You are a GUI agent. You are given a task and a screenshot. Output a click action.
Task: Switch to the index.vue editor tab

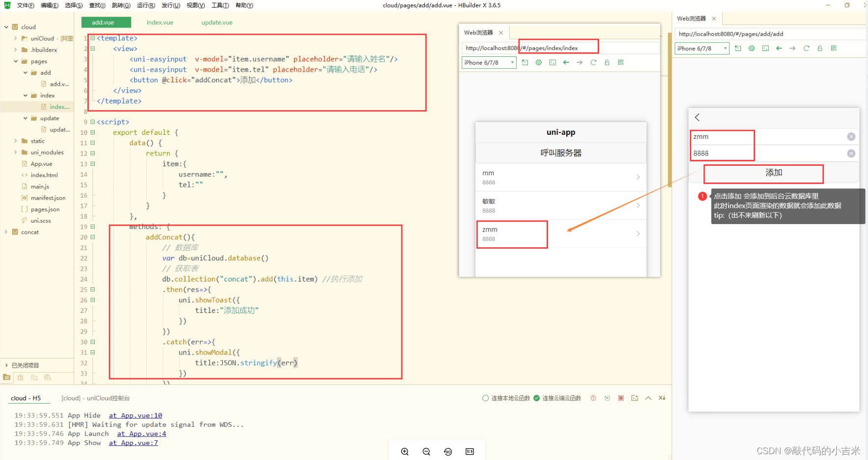(160, 23)
